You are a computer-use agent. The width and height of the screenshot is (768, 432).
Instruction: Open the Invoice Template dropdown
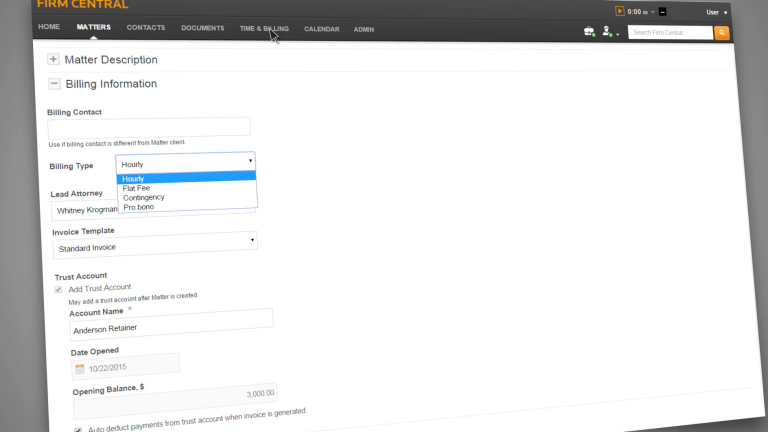(155, 244)
